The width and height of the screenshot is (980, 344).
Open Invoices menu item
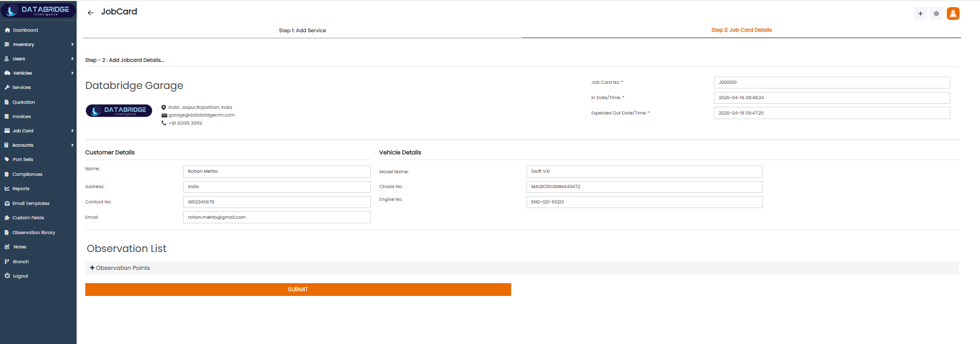point(21,117)
